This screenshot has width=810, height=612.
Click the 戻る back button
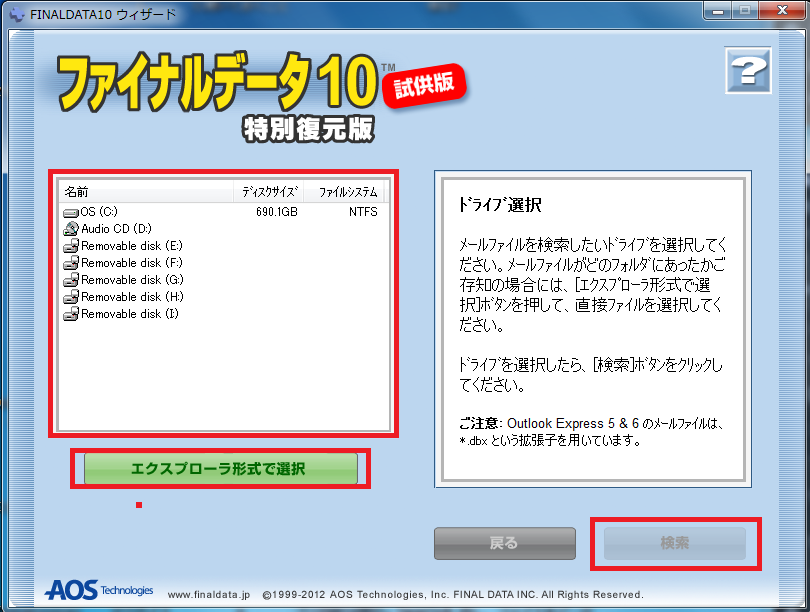point(505,543)
